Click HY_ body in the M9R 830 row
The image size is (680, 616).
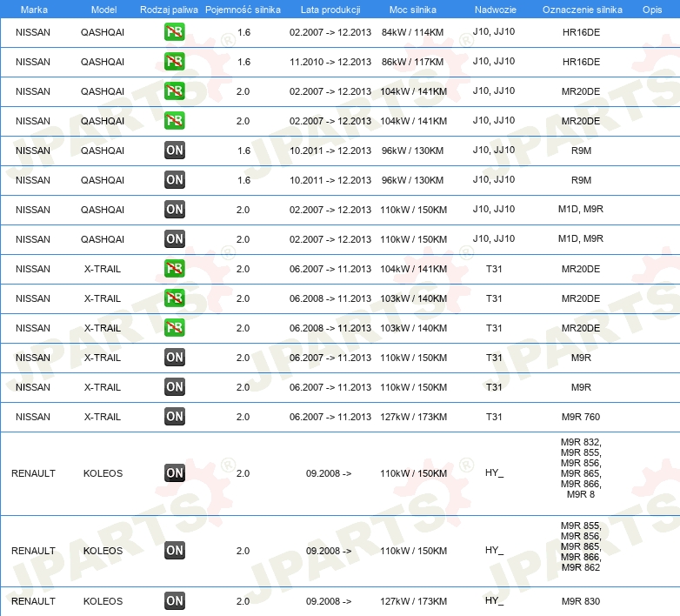[494, 600]
